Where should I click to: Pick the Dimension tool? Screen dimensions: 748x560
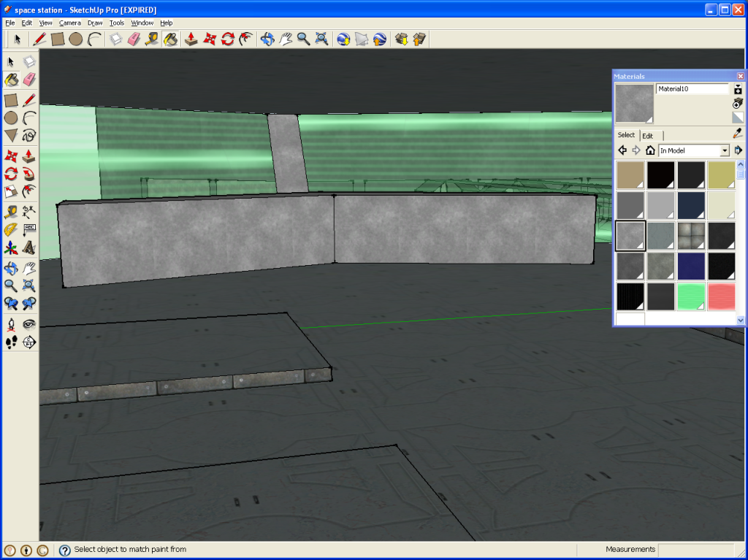[29, 211]
